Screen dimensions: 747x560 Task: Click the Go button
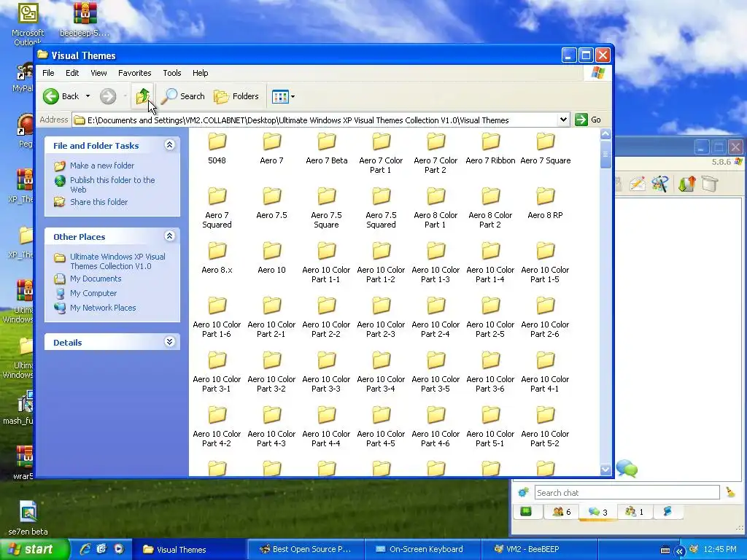tap(588, 120)
